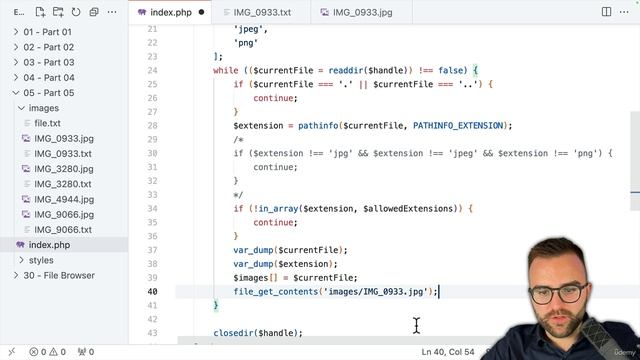Switch to the index.php editor tab
Screen dimensions: 640x360
[x=171, y=12]
